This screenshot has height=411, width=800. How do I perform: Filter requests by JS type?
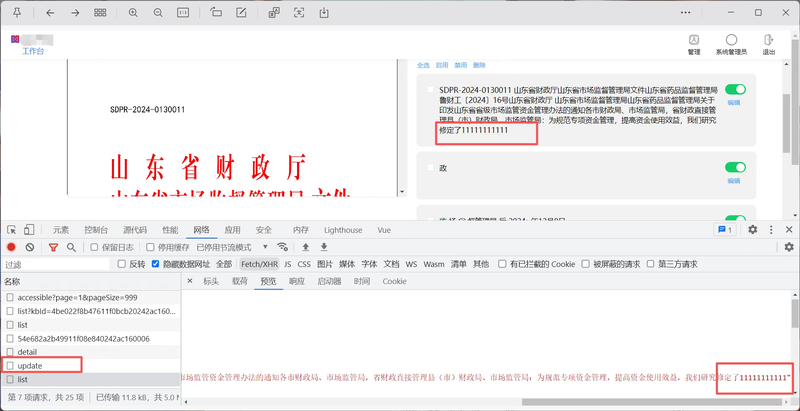[x=288, y=264]
